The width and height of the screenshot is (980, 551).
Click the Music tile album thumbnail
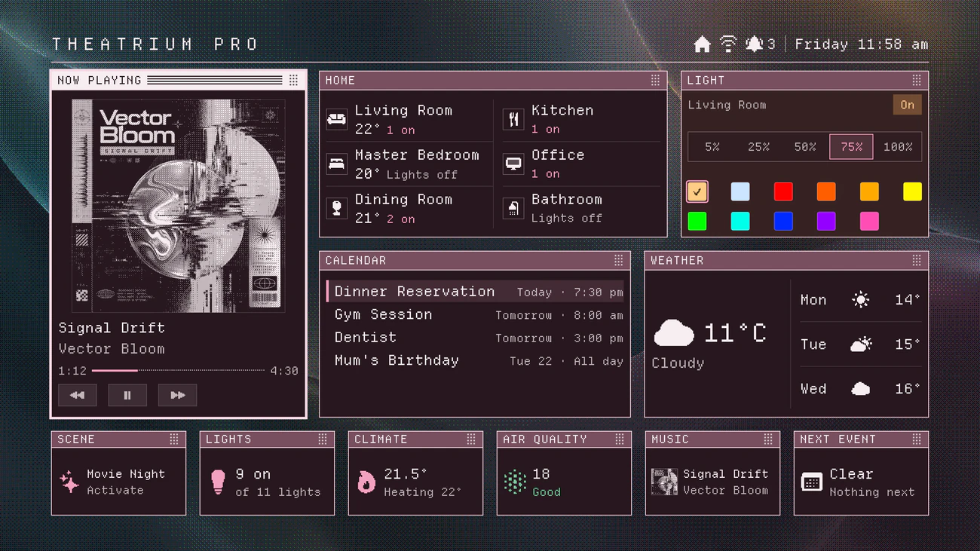pos(664,482)
